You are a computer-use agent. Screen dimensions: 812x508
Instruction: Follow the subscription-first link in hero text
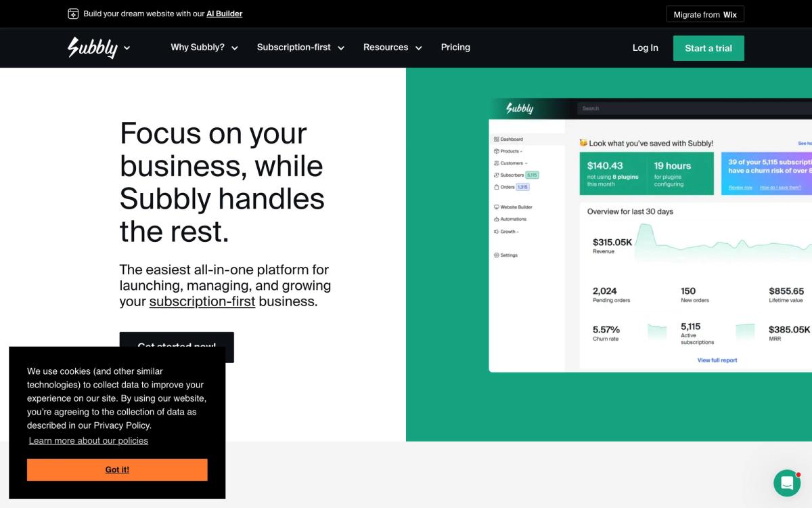[202, 301]
